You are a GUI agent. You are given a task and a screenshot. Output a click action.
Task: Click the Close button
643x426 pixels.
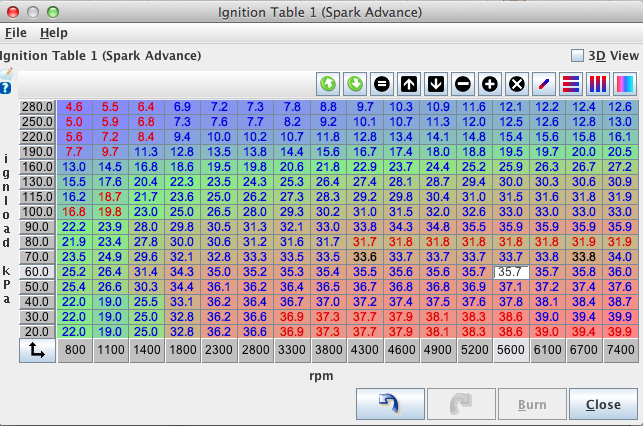pyautogui.click(x=603, y=405)
